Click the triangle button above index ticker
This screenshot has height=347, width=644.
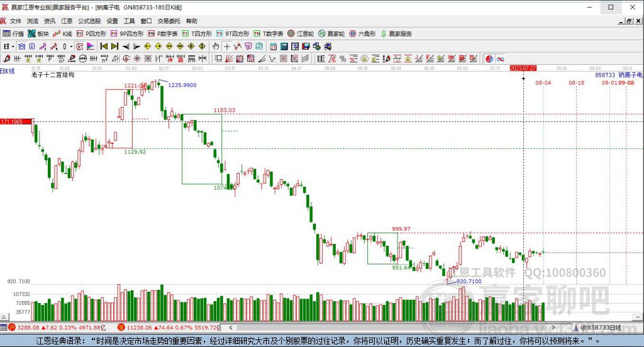point(4,317)
